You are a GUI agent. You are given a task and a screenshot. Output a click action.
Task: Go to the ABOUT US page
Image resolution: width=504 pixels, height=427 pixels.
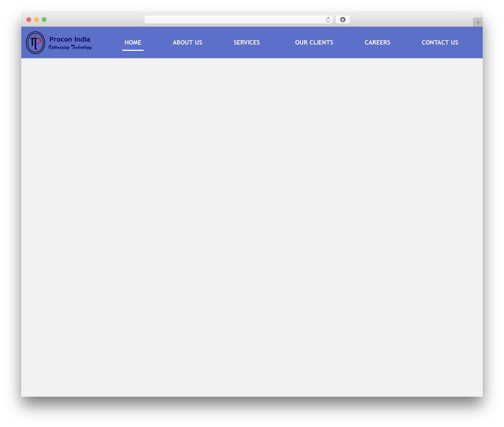[187, 43]
